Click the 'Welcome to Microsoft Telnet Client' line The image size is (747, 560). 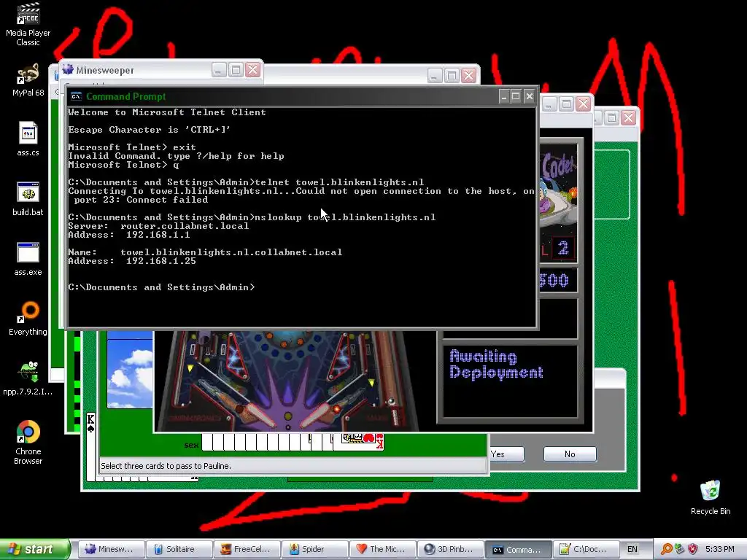167,112
